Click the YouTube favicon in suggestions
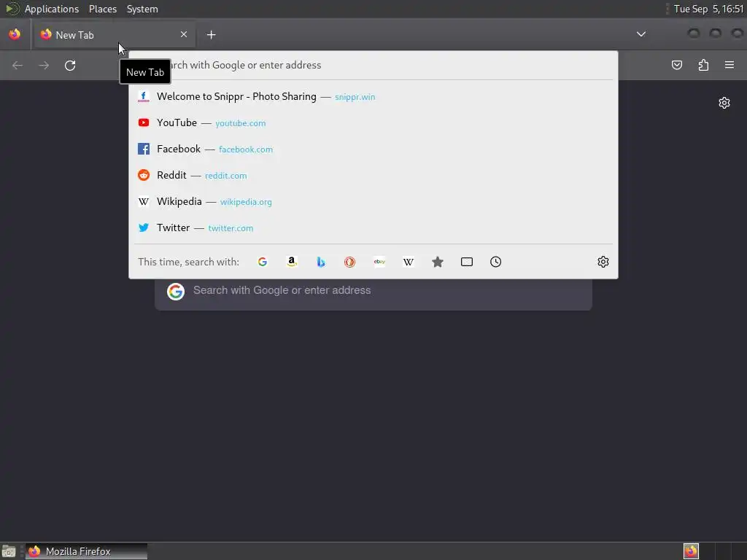Viewport: 747px width, 560px height. click(144, 122)
